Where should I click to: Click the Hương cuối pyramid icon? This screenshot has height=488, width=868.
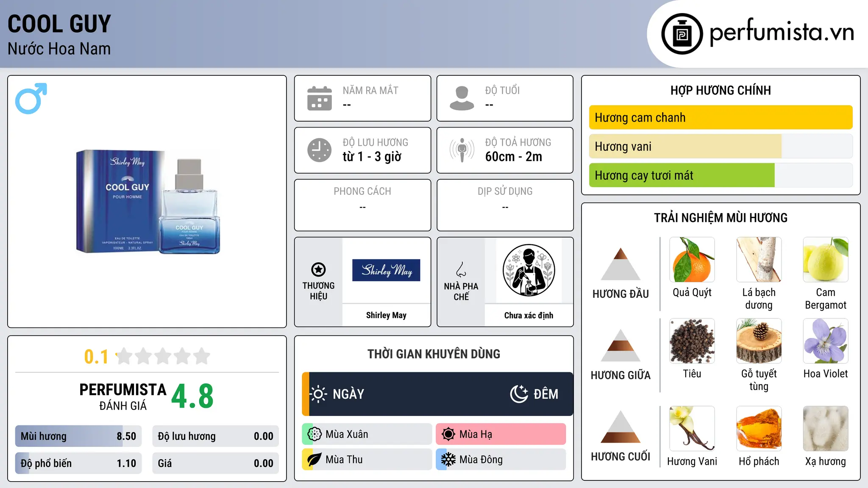620,427
